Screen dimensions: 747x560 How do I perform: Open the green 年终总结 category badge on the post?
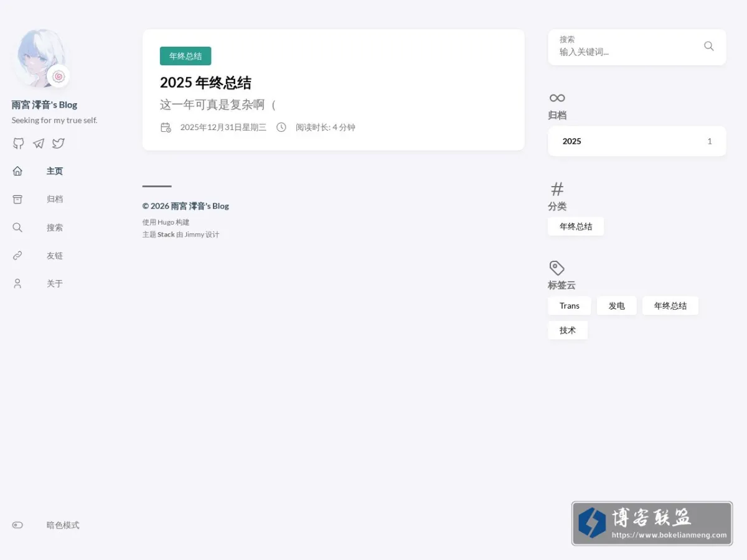pyautogui.click(x=186, y=56)
